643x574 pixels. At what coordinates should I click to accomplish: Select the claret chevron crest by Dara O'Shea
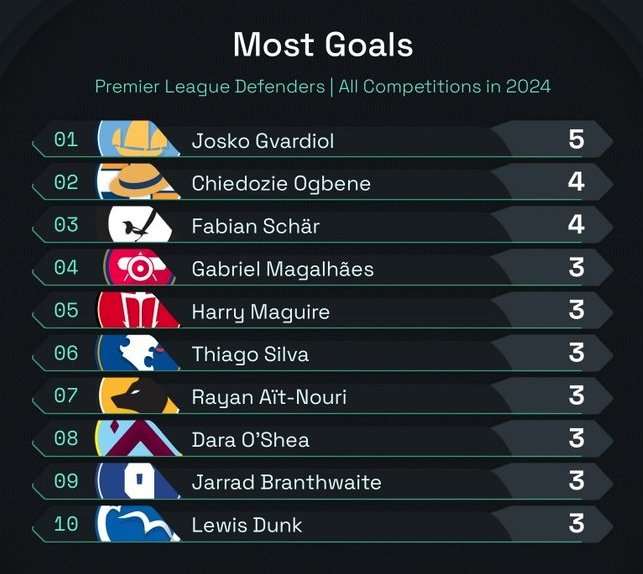[139, 438]
